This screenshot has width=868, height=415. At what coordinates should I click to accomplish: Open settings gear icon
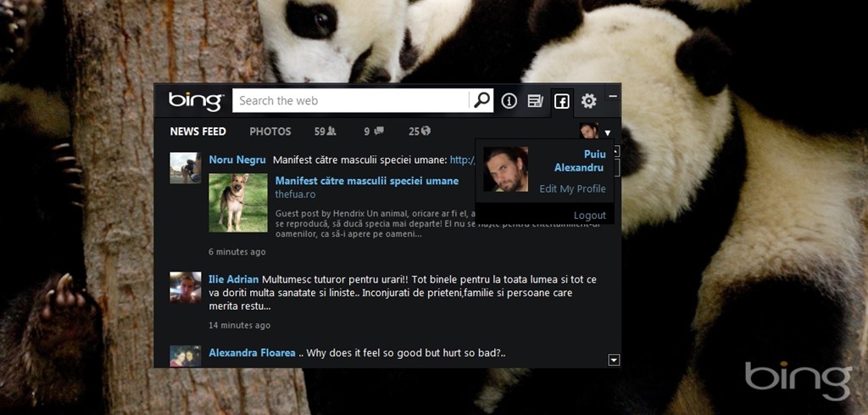588,101
